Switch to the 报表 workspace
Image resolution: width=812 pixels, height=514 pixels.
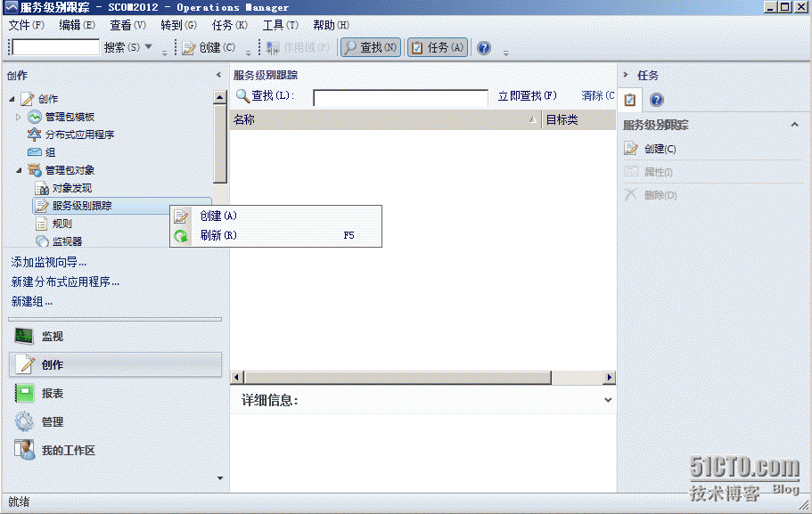coord(116,394)
